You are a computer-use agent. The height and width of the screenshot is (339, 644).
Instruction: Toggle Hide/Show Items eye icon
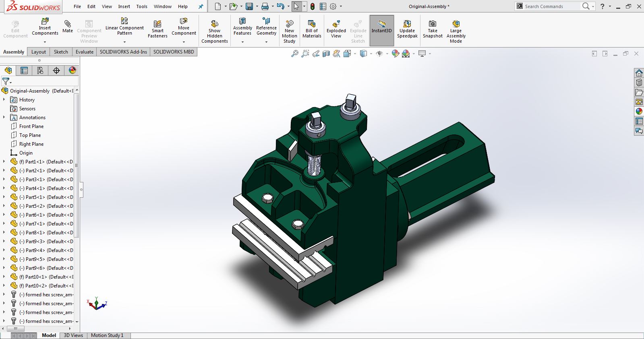click(x=379, y=54)
